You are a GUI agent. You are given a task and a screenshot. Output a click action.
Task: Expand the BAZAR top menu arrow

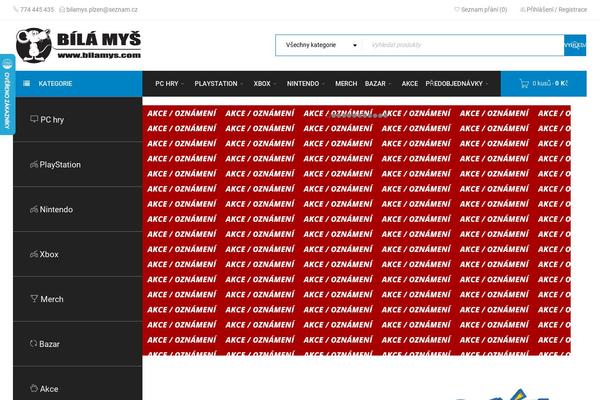(x=390, y=84)
